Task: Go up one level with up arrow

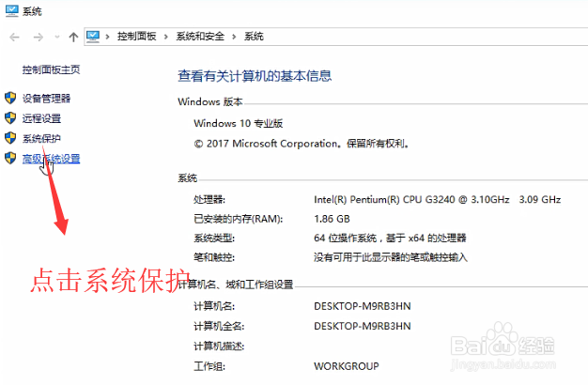Action: pyautogui.click(x=73, y=37)
